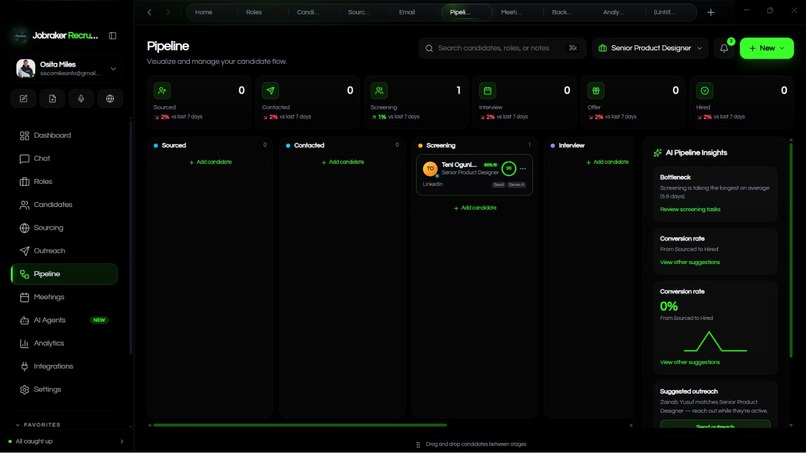Open Roles in the sidebar
Viewport: 806px width, 453px height.
coord(64,182)
